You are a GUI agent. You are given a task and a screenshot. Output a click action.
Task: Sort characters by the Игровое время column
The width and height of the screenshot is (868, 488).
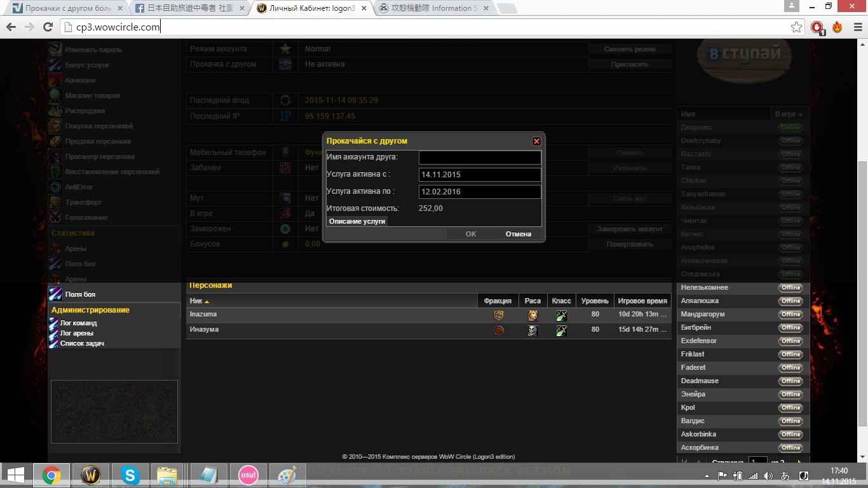coord(642,301)
